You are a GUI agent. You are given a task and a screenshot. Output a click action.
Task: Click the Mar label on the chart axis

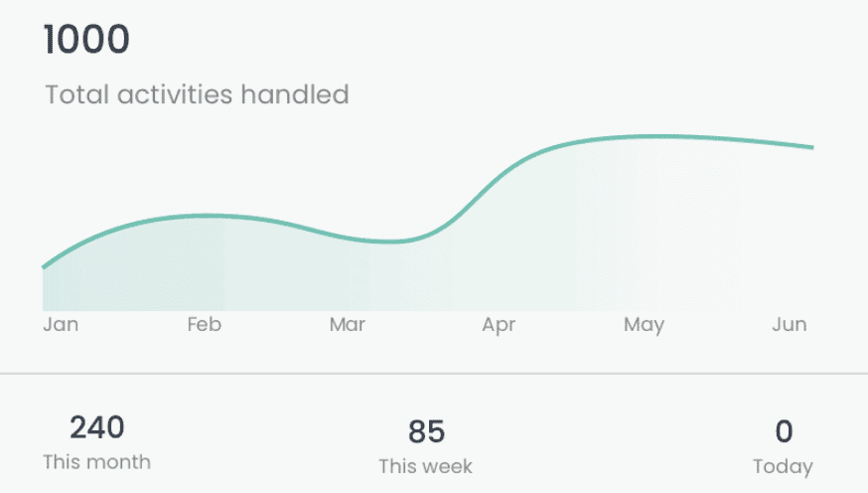tap(347, 324)
